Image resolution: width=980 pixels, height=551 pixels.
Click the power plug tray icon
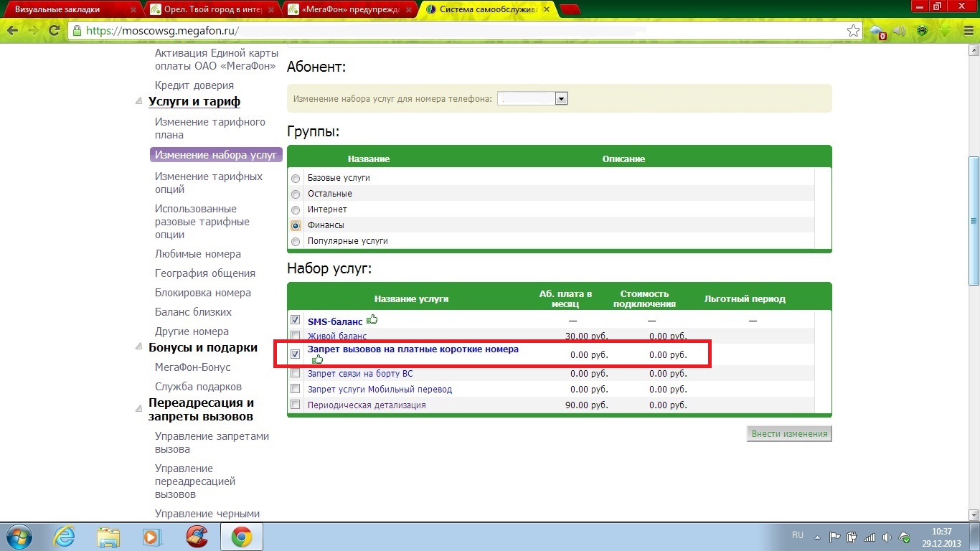point(852,537)
